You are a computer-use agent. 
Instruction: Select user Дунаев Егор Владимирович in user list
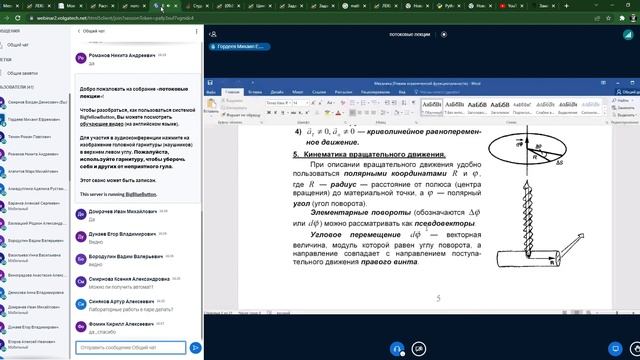pos(33,327)
